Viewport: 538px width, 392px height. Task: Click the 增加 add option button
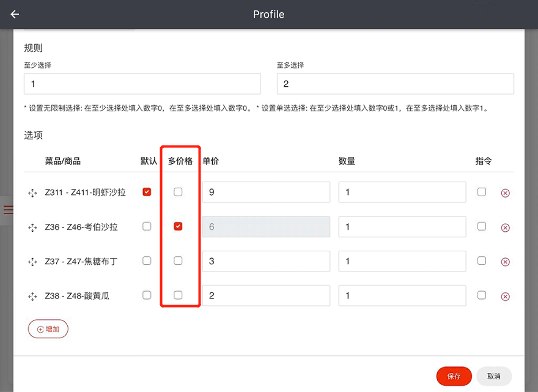48,329
